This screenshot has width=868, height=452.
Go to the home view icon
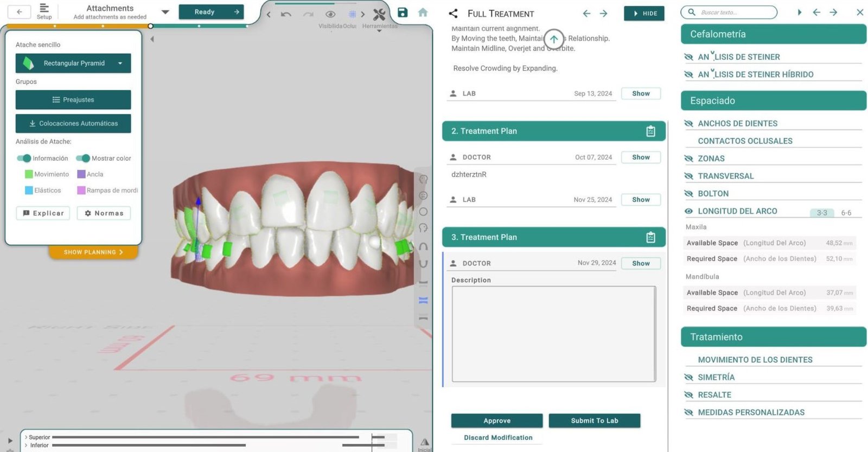coord(423,12)
